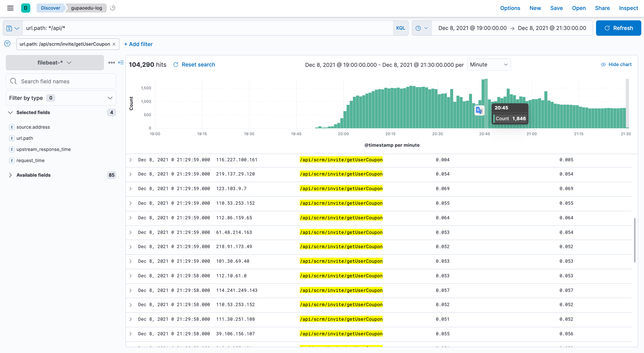Click the Google Translate floating icon

[479, 110]
